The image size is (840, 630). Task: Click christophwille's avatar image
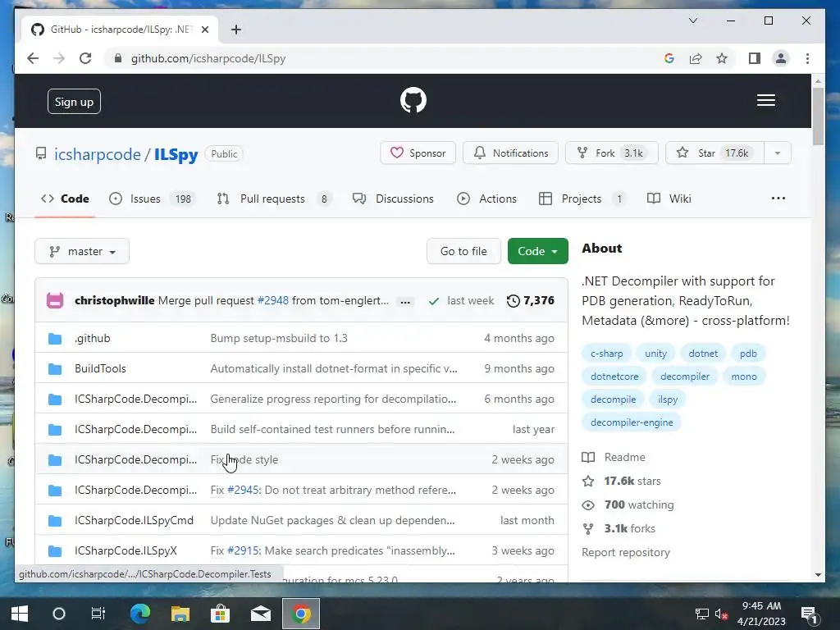tap(55, 300)
